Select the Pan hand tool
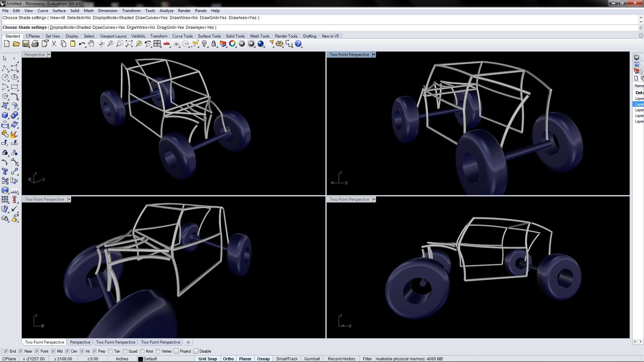Image resolution: width=644 pixels, height=362 pixels. (91, 44)
